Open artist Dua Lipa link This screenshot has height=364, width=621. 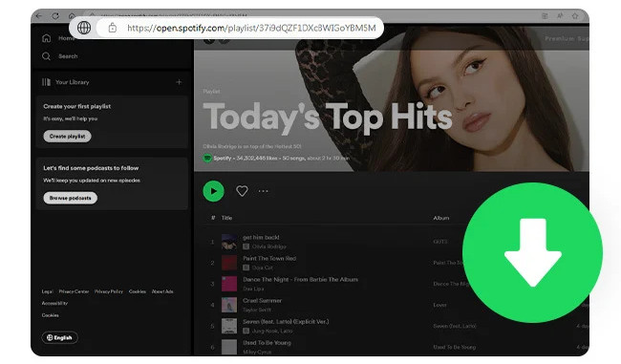[x=253, y=289]
